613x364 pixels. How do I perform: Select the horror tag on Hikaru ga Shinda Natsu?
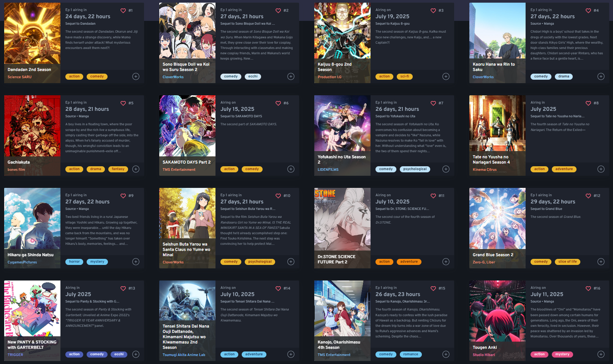pos(74,262)
